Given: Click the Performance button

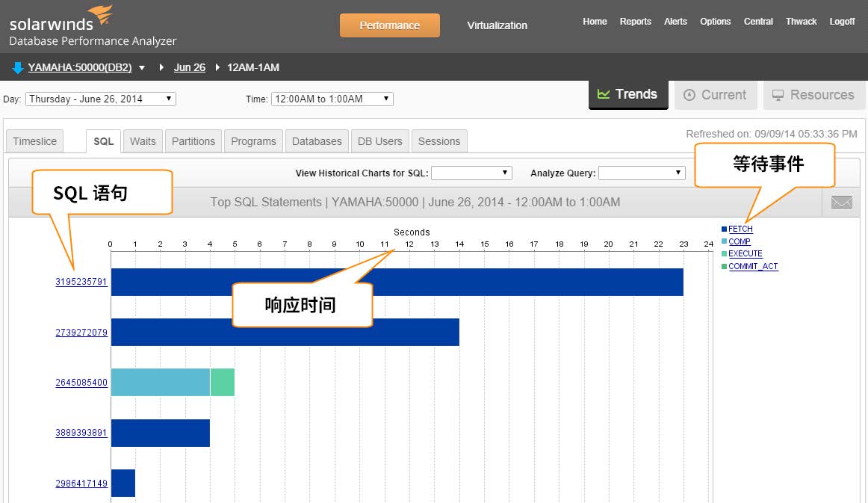Looking at the screenshot, I should (389, 25).
